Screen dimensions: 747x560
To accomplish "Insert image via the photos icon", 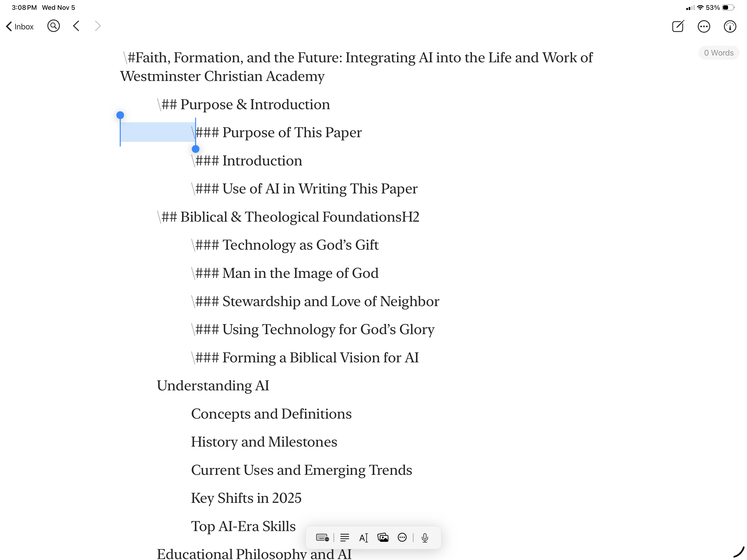I will pyautogui.click(x=383, y=537).
